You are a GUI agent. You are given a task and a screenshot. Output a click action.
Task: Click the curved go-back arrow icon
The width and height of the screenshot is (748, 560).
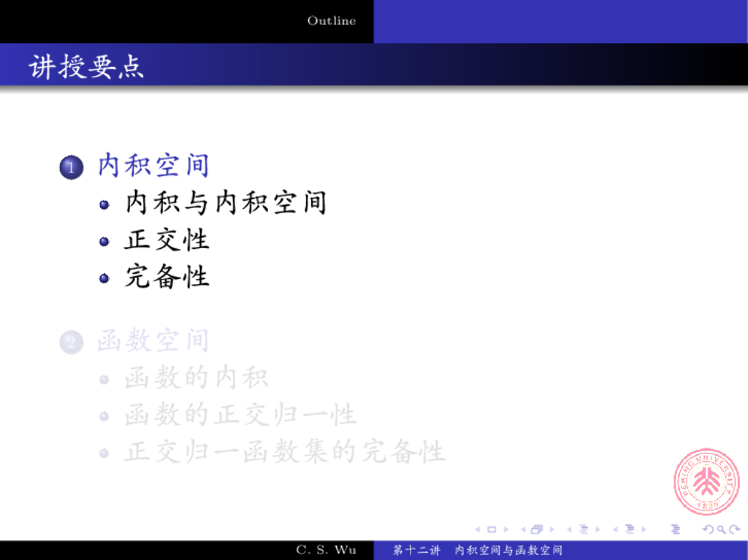click(709, 529)
